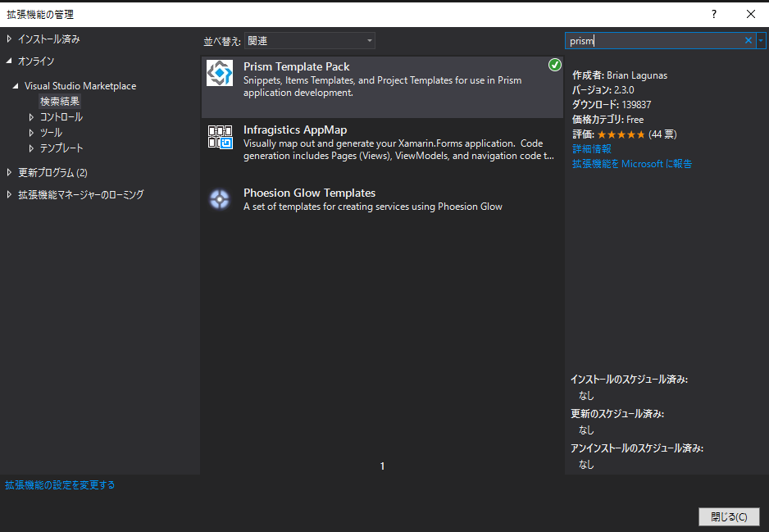The width and height of the screenshot is (769, 532).
Task: Open the 詳細情報 link
Action: pos(592,149)
